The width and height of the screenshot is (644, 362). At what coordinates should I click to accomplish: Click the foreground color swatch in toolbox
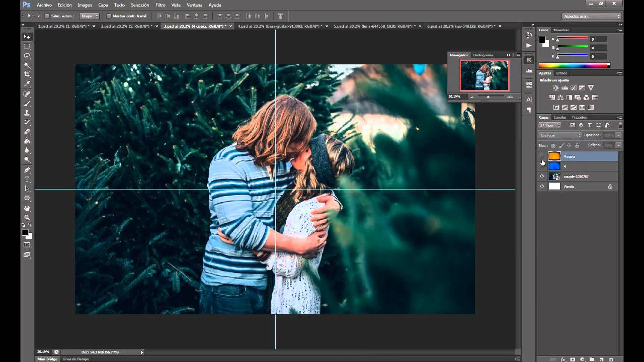(25, 233)
